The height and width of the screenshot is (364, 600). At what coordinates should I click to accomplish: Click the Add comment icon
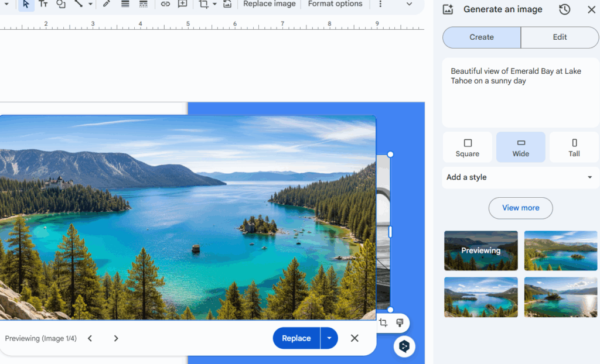[183, 4]
